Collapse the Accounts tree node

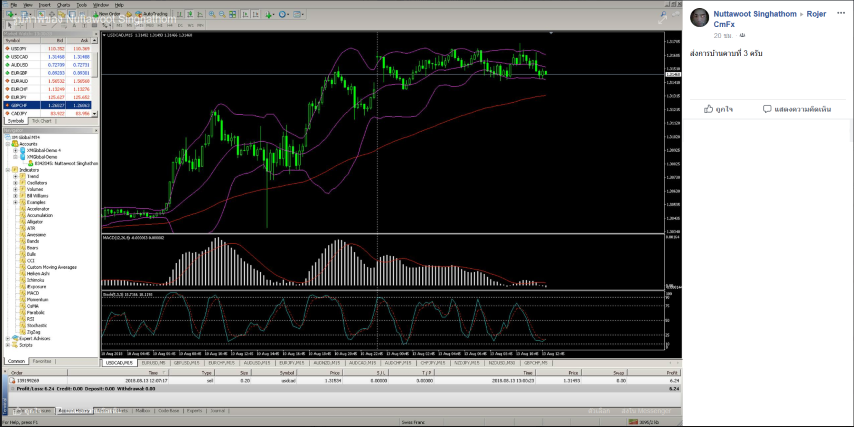pyautogui.click(x=8, y=144)
